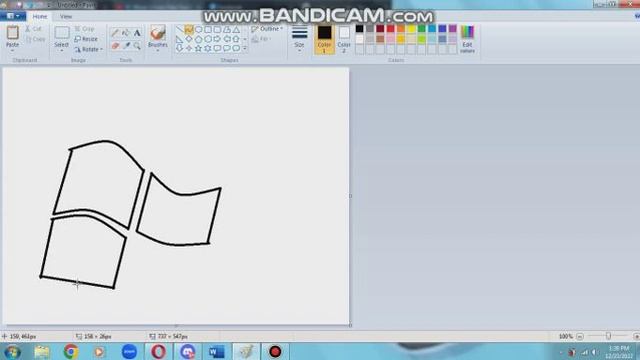Activate the Color 1 foreground box

click(324, 39)
